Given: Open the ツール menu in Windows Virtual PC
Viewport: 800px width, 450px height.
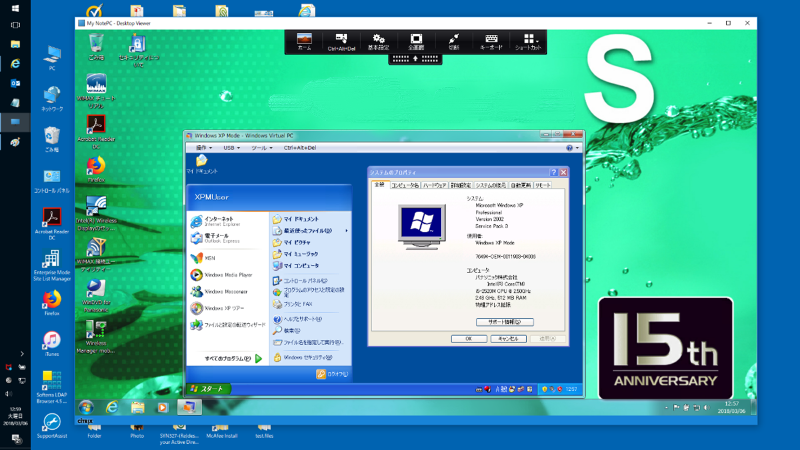Looking at the screenshot, I should tap(261, 147).
